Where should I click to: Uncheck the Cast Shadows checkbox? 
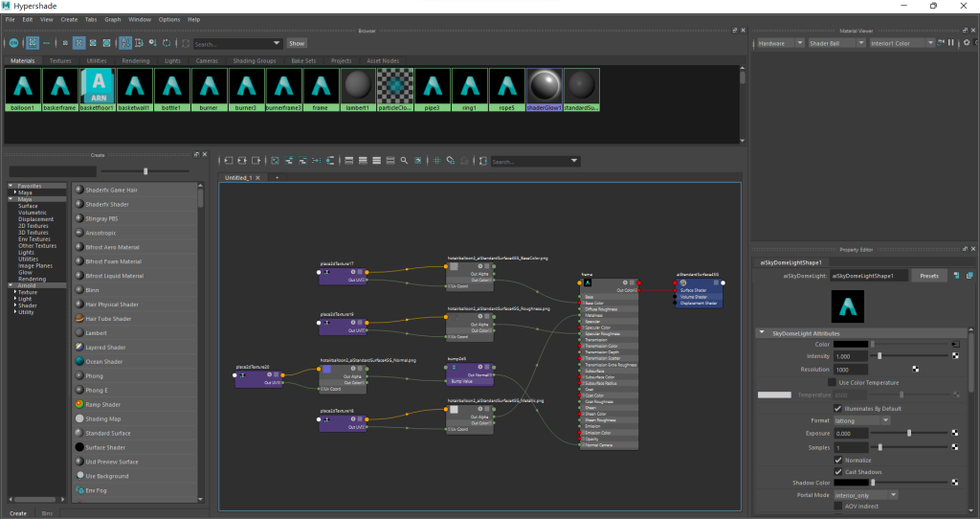(838, 471)
